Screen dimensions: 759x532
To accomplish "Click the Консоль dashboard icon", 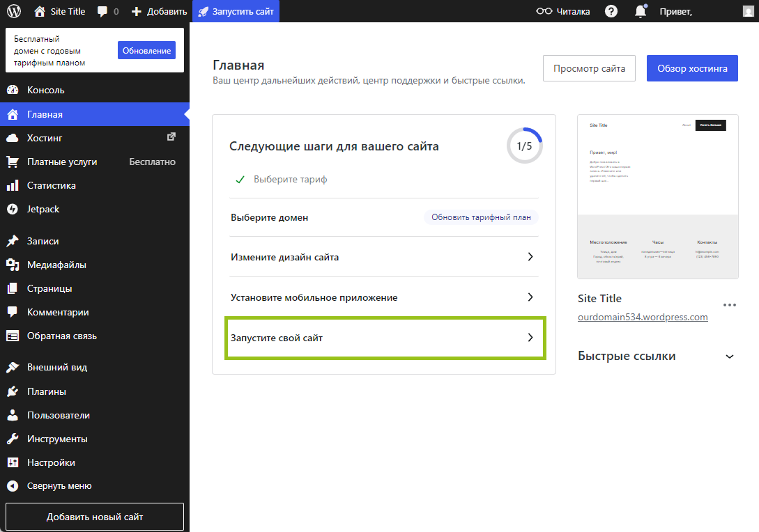I will click(x=13, y=90).
